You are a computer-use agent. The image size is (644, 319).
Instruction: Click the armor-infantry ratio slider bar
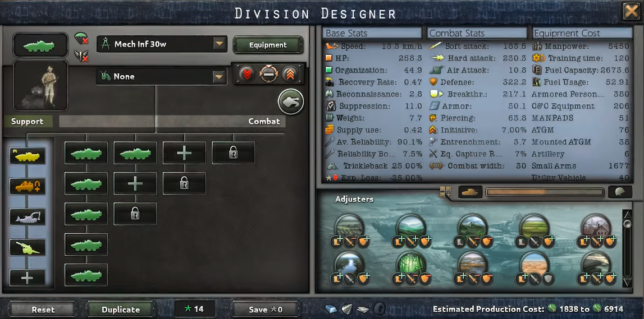pos(545,192)
